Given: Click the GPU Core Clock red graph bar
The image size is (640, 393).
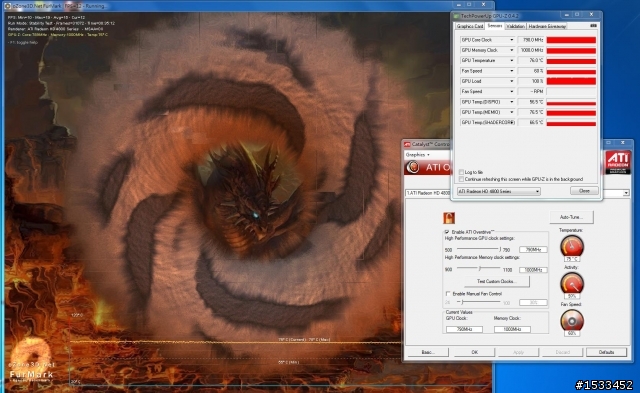Looking at the screenshot, I should [x=571, y=40].
